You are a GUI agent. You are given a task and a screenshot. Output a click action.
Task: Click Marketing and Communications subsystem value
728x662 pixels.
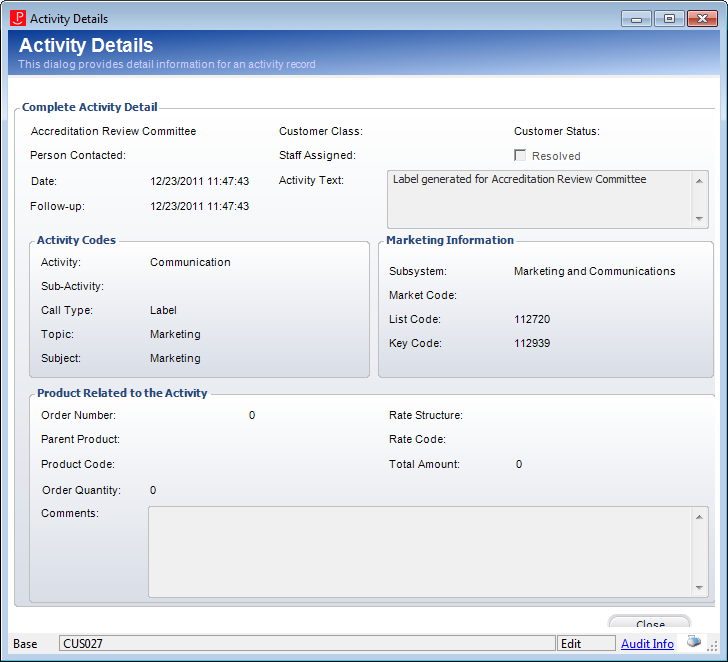[595, 271]
